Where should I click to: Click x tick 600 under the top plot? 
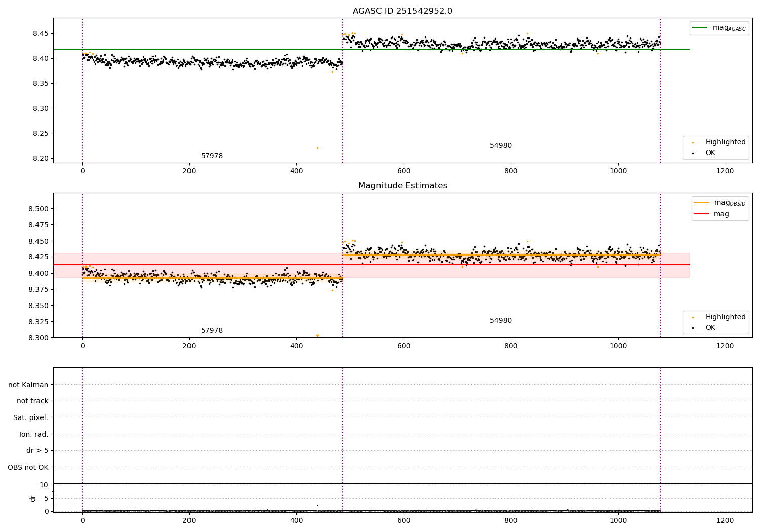coord(404,171)
